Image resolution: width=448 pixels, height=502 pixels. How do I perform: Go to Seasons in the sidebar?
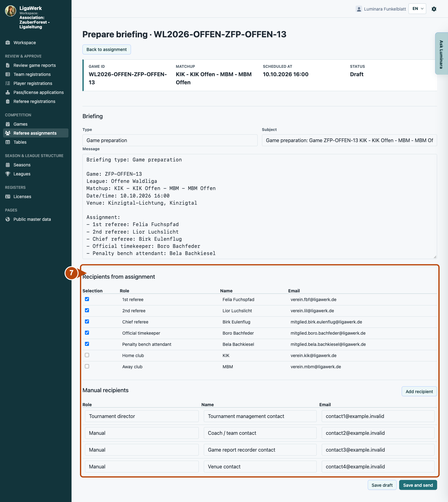click(36, 165)
